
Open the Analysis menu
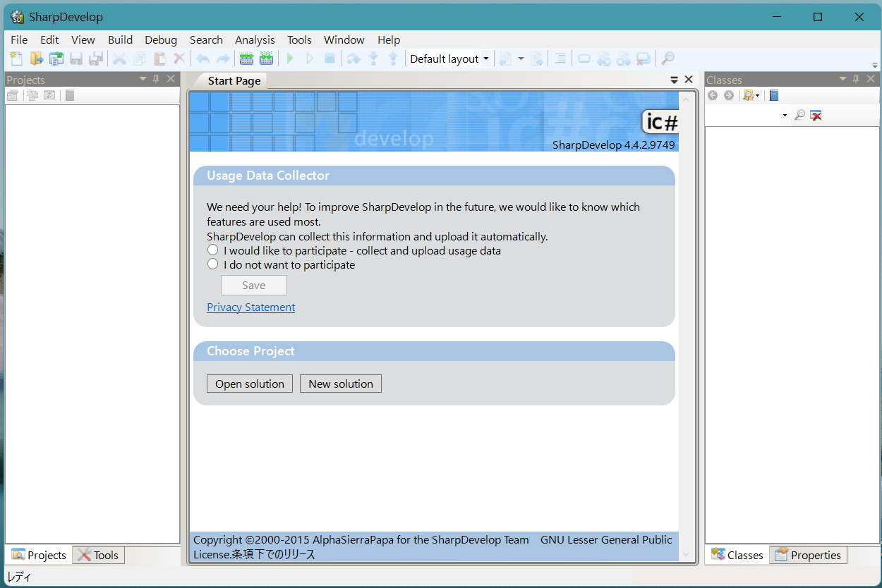click(255, 40)
